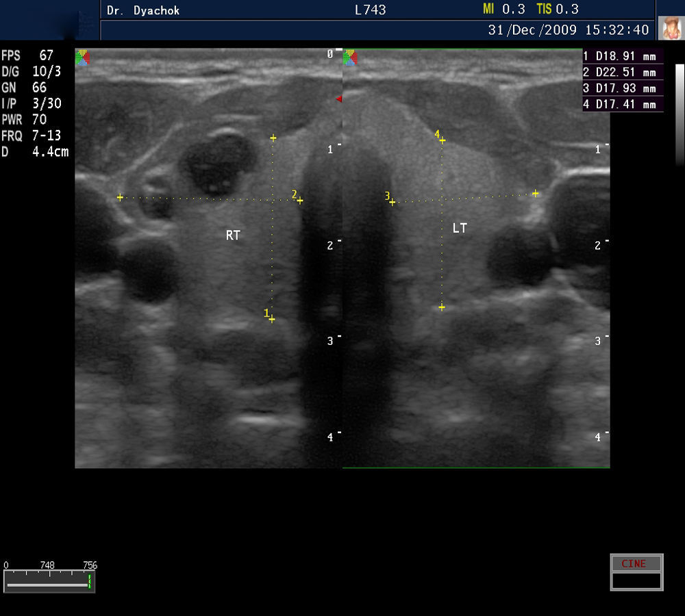Click the RT annotation label

click(233, 235)
